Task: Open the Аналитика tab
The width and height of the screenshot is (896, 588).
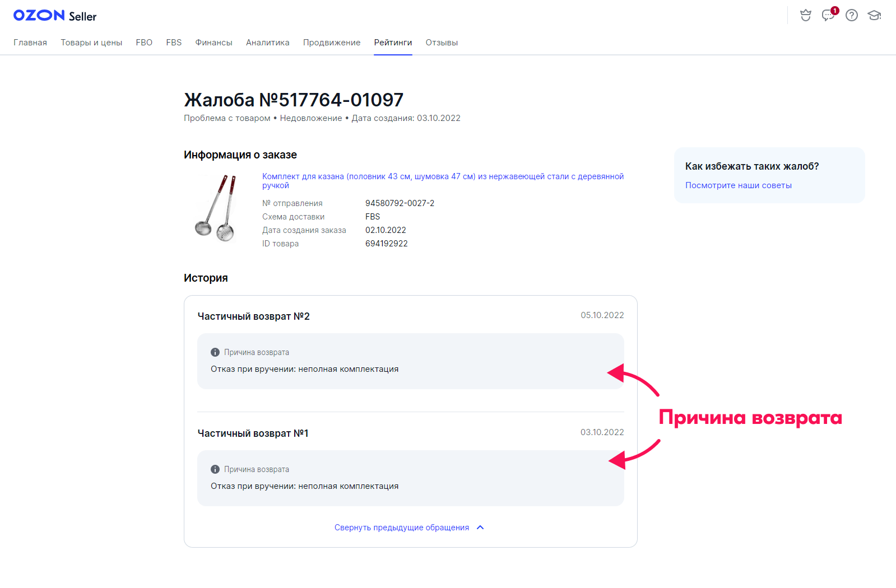Action: [267, 43]
